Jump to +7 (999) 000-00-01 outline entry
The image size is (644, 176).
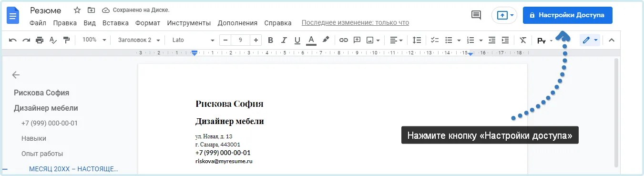click(50, 123)
